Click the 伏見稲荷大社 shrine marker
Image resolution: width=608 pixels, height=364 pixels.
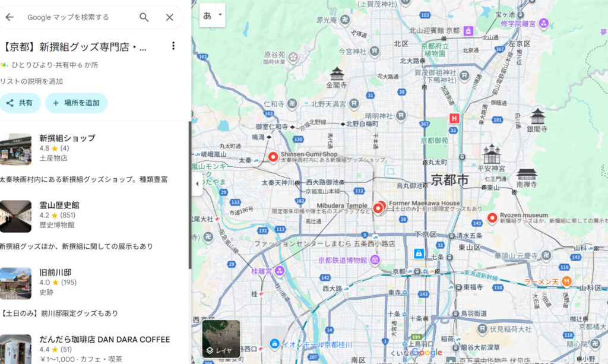(482, 329)
